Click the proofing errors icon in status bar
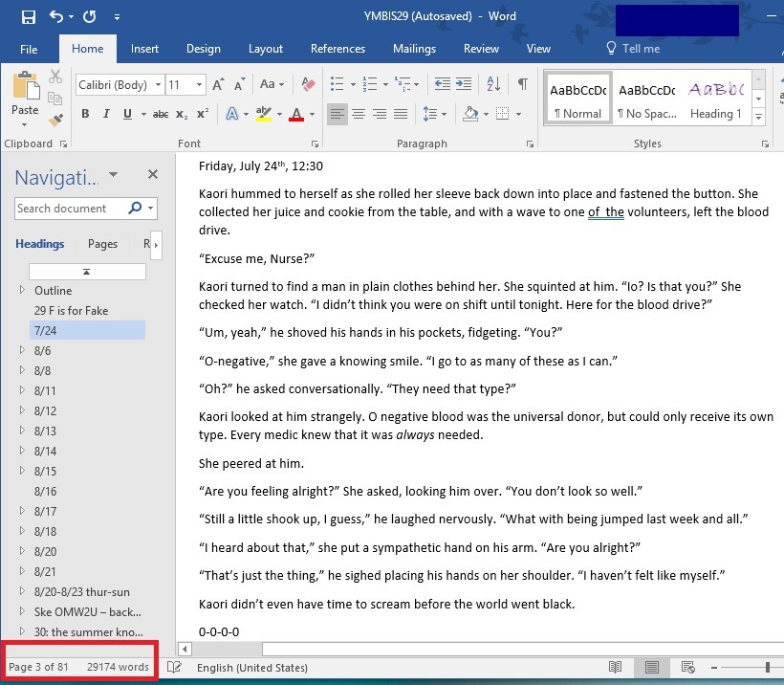Screen dimensions: 784x685 pos(174,667)
